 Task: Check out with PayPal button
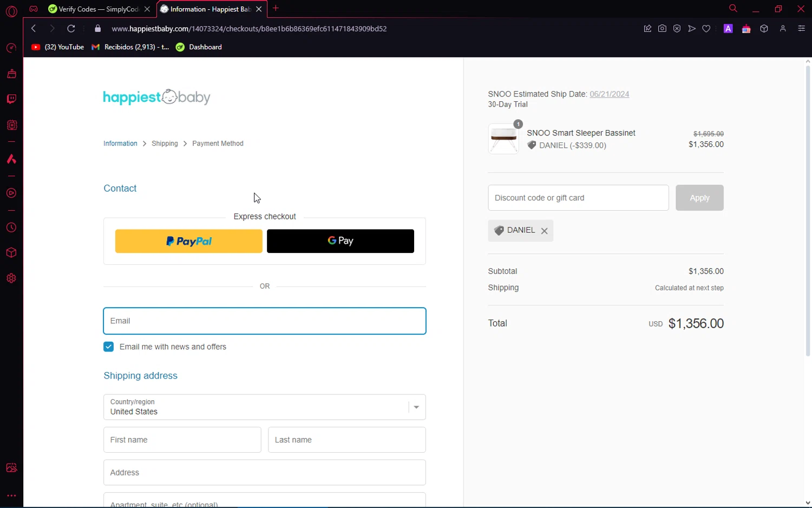(x=189, y=241)
